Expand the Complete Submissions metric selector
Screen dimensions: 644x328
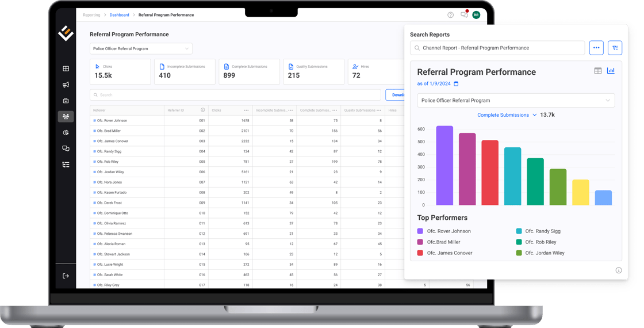(x=507, y=115)
